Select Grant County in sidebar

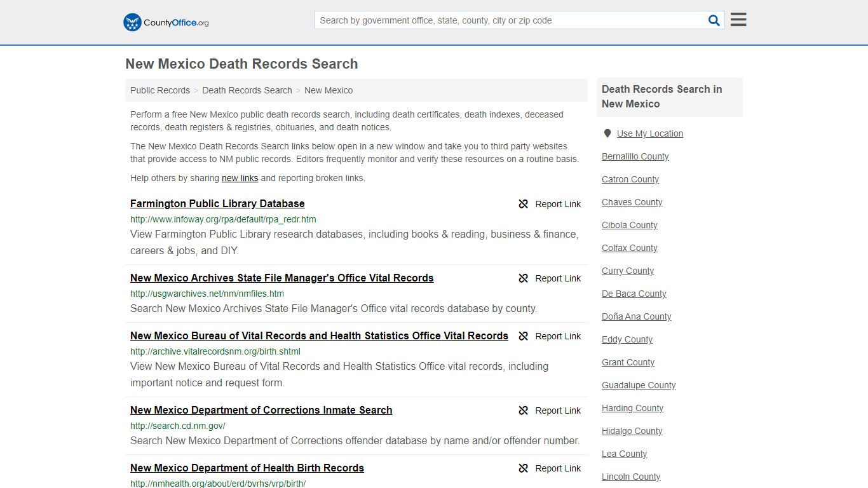[x=628, y=362]
